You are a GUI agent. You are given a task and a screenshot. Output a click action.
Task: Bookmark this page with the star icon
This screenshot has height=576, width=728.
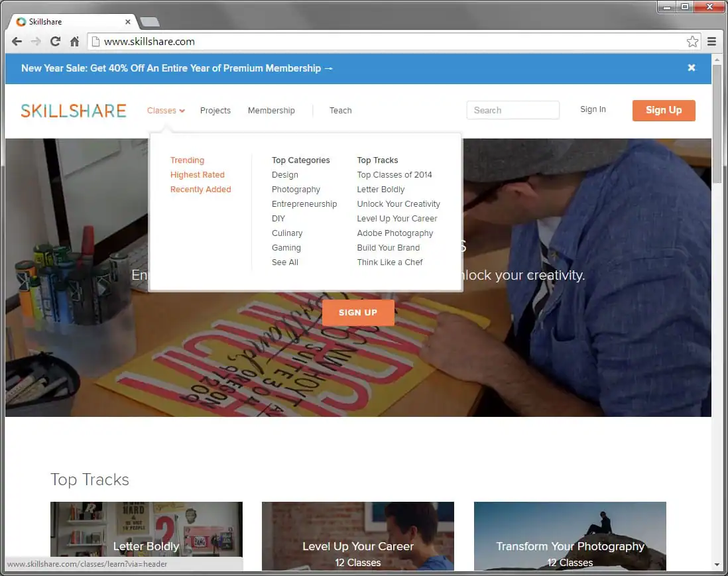click(692, 41)
